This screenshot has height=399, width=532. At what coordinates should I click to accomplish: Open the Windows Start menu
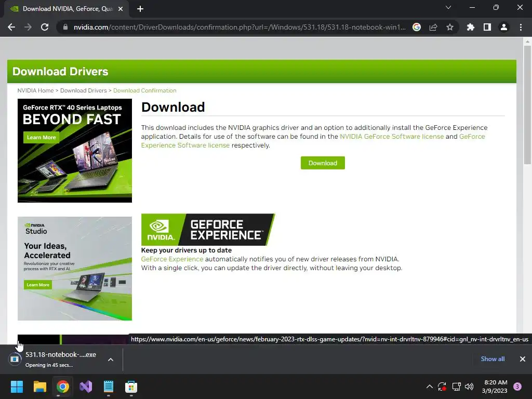17,387
